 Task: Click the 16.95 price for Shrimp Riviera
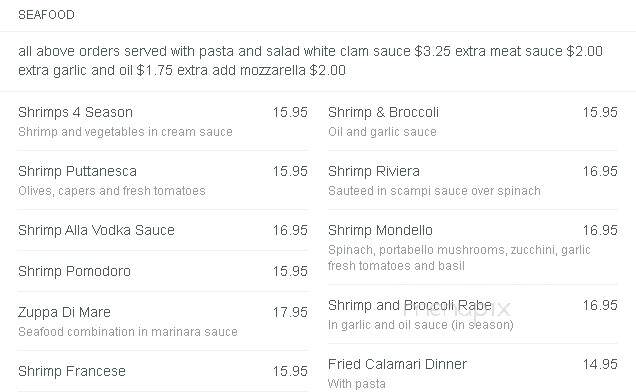(600, 171)
